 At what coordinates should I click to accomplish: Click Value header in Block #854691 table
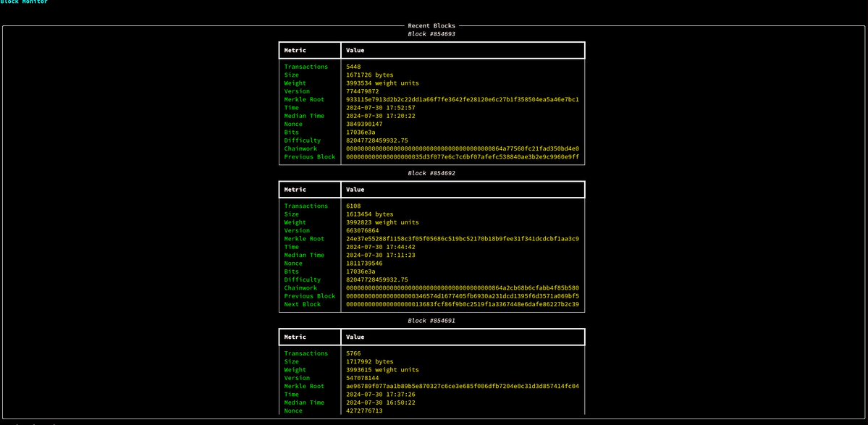(355, 337)
